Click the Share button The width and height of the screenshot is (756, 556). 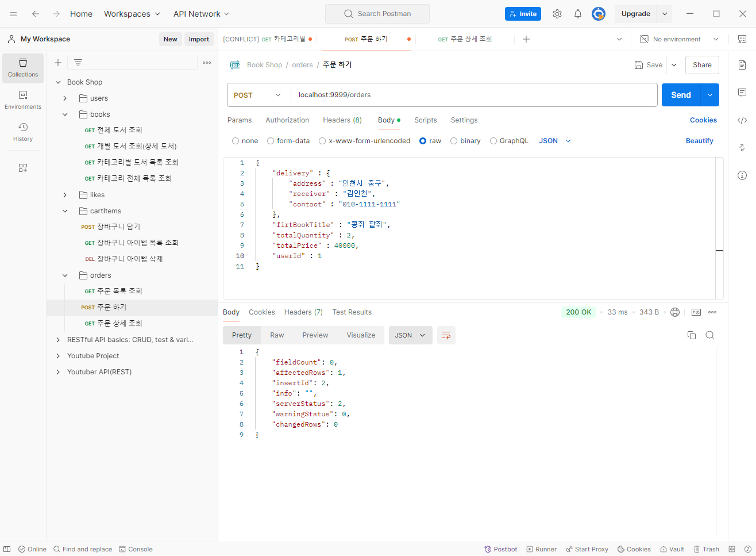702,65
